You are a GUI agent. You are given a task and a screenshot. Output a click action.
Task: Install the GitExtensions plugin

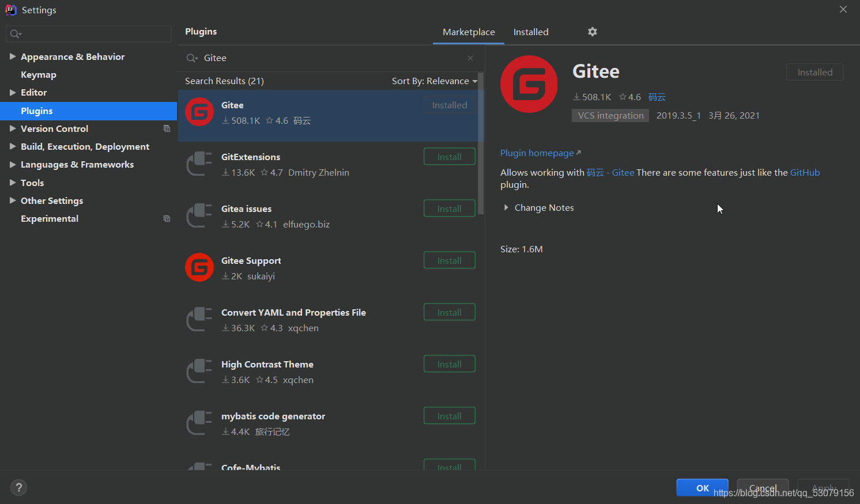point(450,157)
